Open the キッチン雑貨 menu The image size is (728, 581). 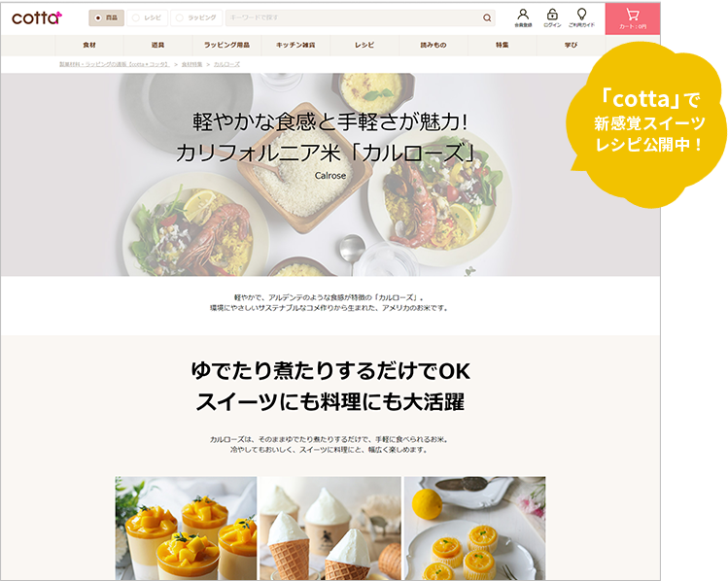295,45
